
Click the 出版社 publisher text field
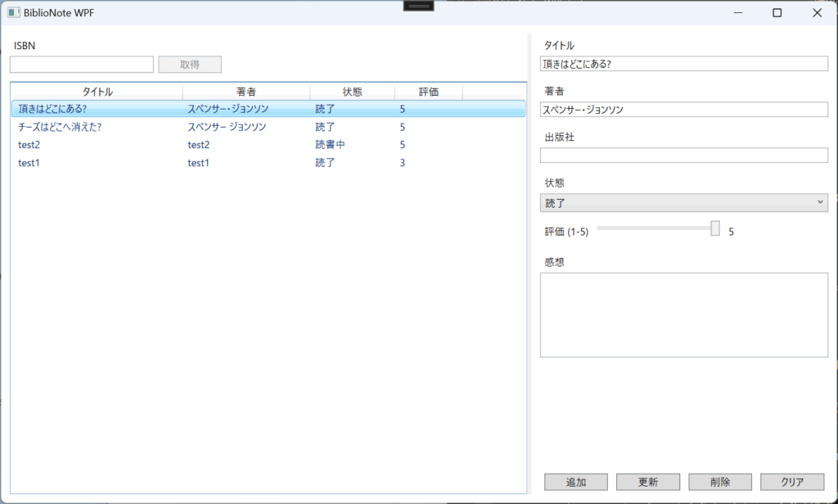coord(683,155)
